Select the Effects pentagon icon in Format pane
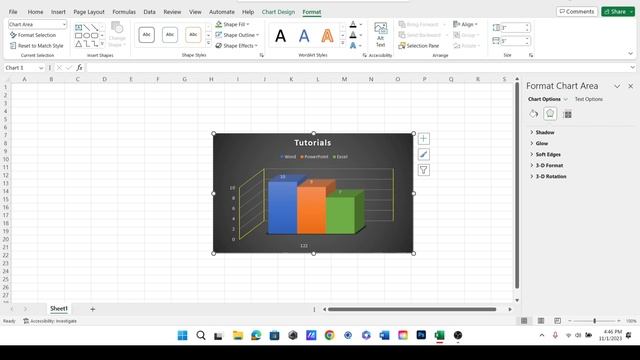Screen dimensions: 640x360 [x=550, y=114]
